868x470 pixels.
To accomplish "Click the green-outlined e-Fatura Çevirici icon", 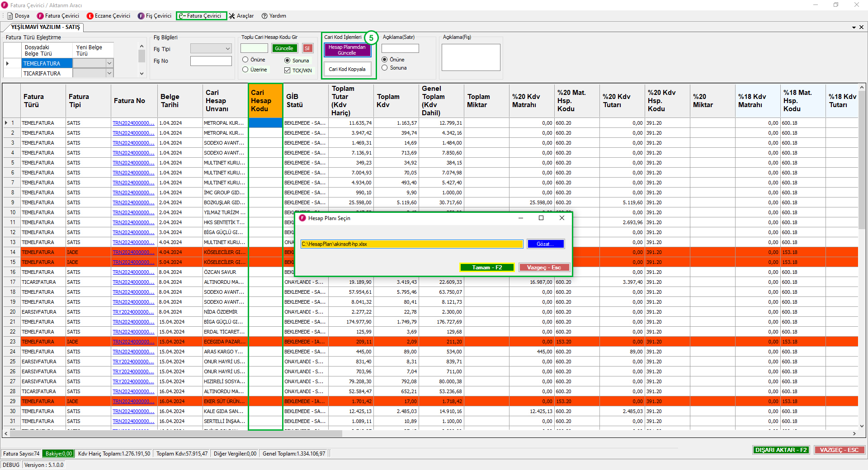I will (182, 16).
